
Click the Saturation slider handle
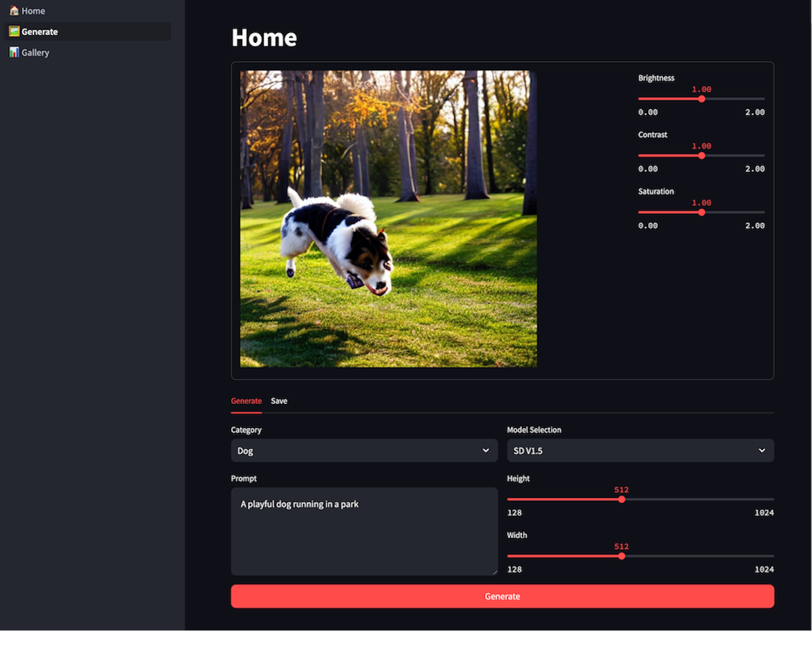(701, 212)
